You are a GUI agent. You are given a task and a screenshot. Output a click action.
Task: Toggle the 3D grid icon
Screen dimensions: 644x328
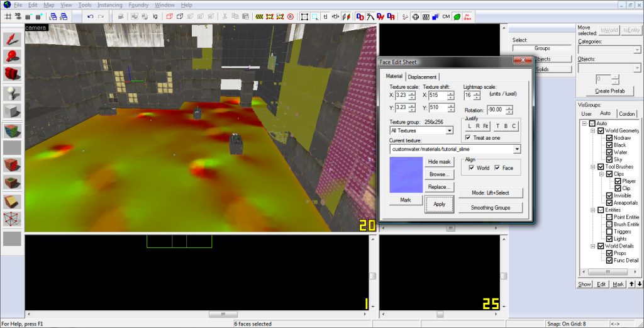18,17
